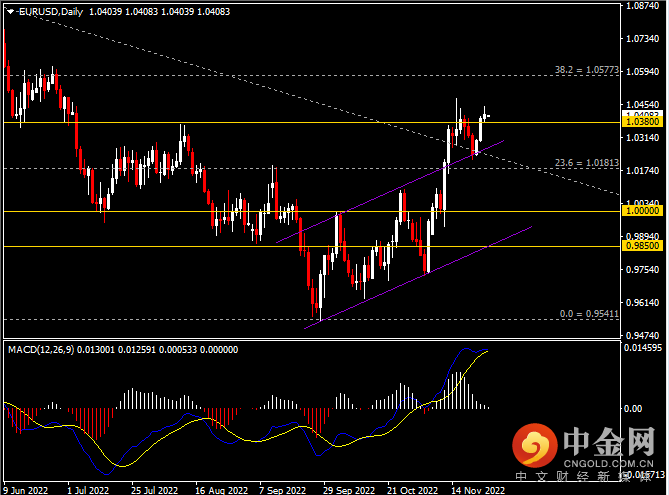Click the triangle icon before EURUSD,Daily
669x495 pixels.
click(8, 11)
